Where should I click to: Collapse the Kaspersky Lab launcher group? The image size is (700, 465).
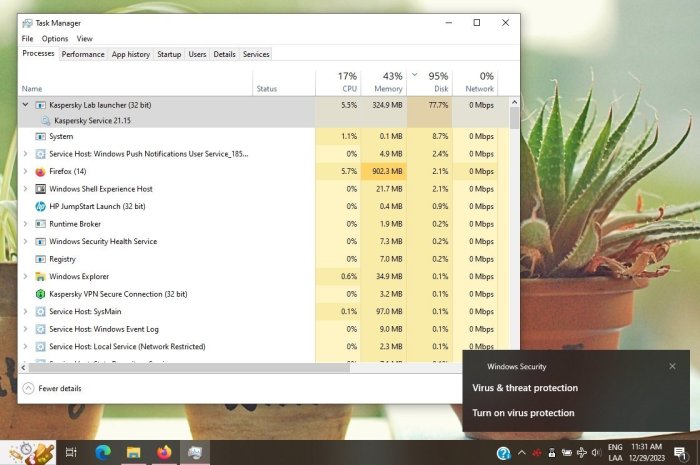pos(25,105)
